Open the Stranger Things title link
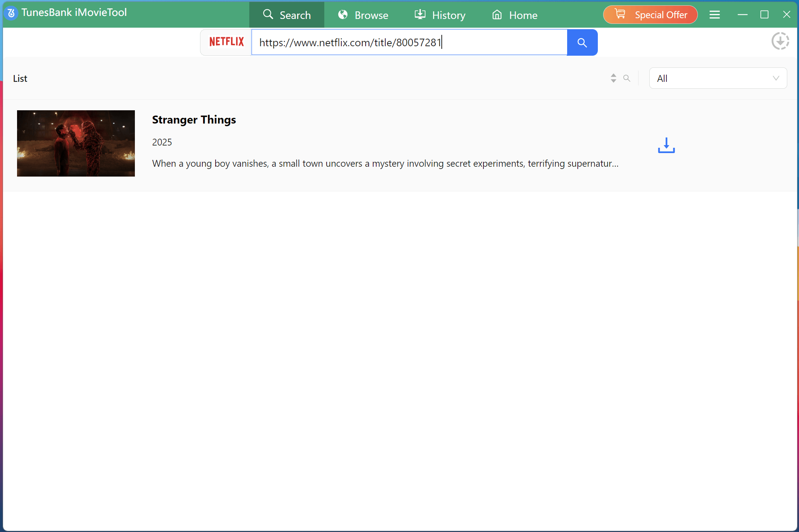The height and width of the screenshot is (532, 799). coord(194,120)
